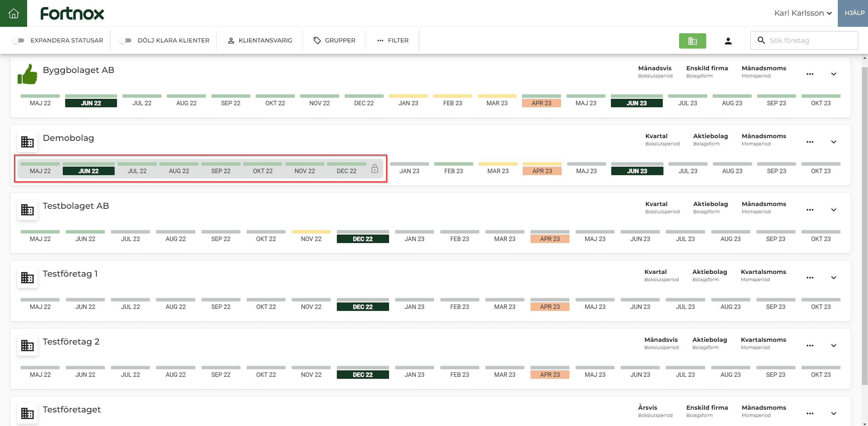The width and height of the screenshot is (868, 426).
Task: Click the Testföretag 2 building icon
Action: pos(27,345)
